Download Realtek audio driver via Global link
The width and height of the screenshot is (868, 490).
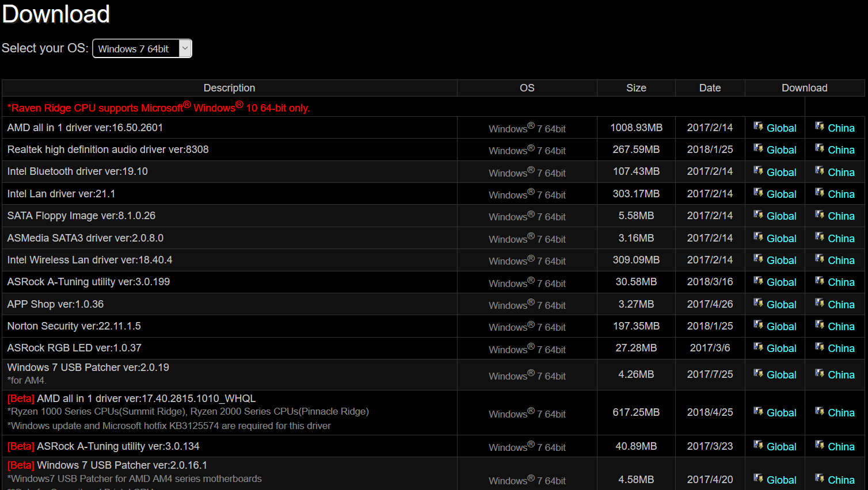pos(782,150)
